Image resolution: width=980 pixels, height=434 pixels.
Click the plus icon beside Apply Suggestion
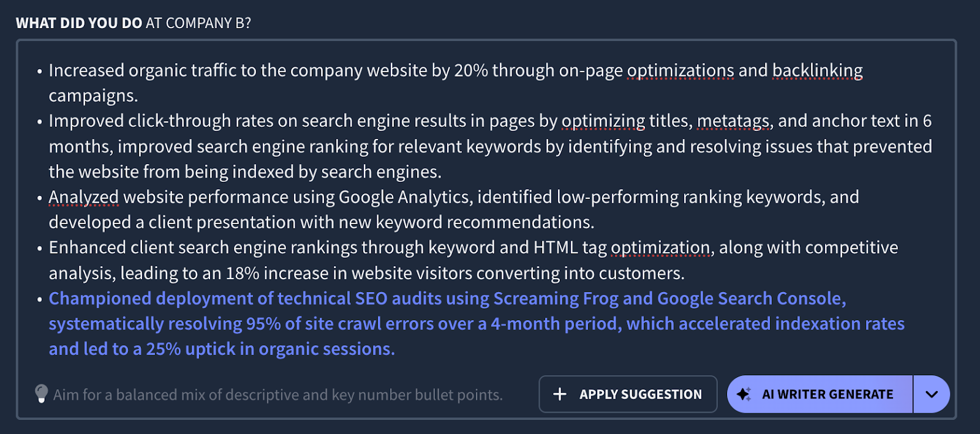click(x=559, y=394)
